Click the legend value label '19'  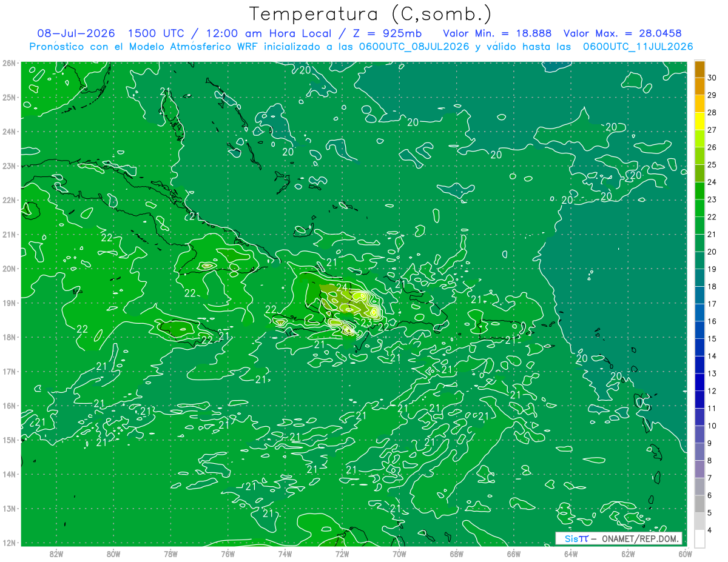click(x=712, y=269)
